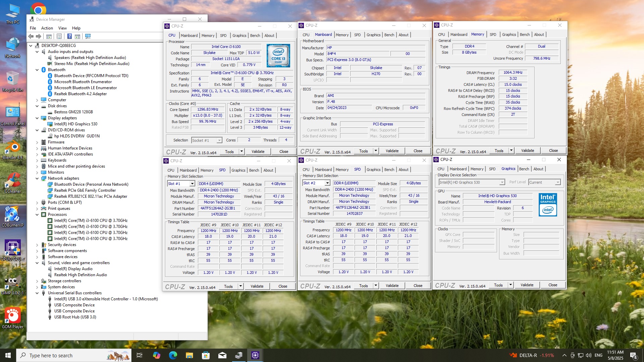Click Validate in the Slot #1 SPD window
This screenshot has height=362, width=644.
[257, 286]
